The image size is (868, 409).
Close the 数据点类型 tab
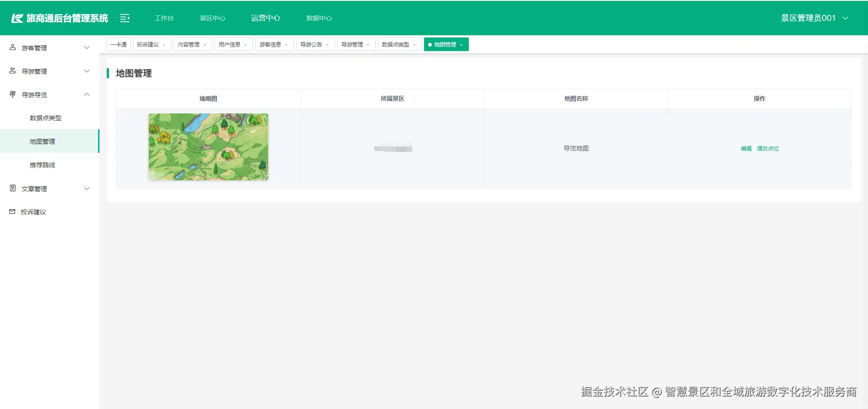414,44
